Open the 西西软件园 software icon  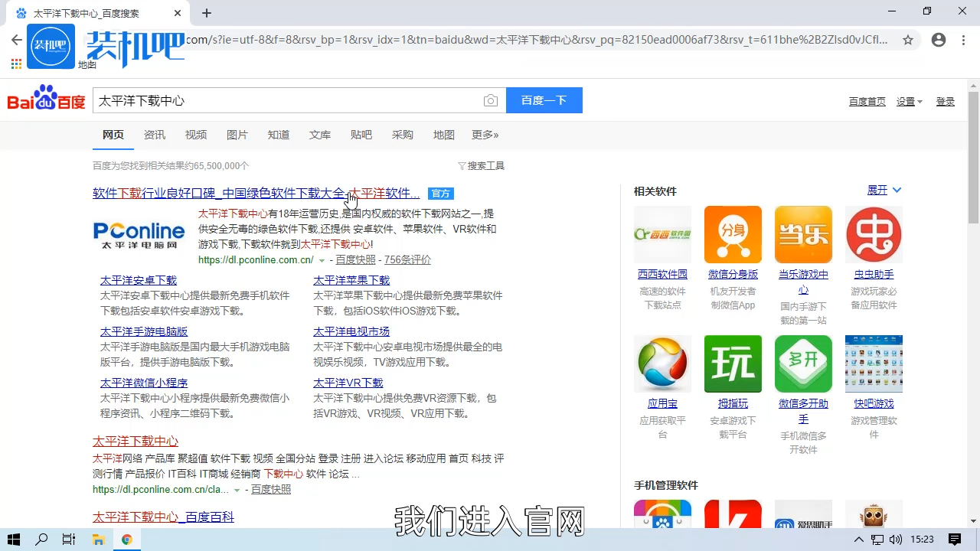pyautogui.click(x=662, y=234)
